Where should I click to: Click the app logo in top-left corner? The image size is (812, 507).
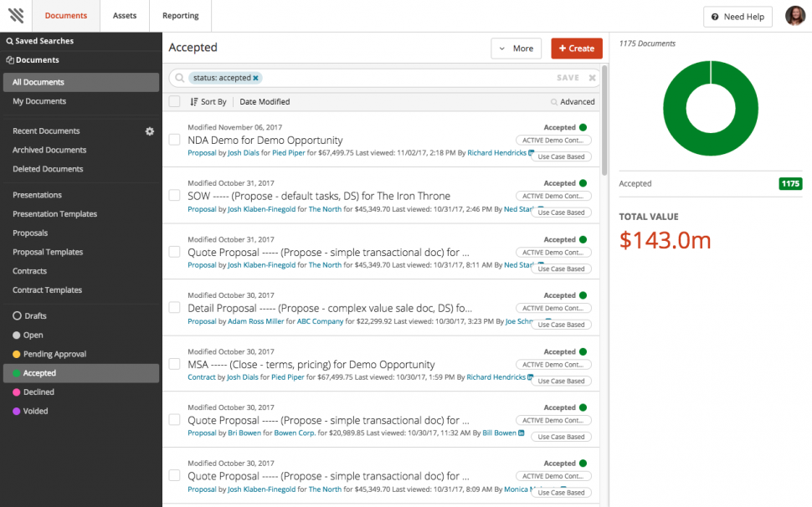pos(16,16)
